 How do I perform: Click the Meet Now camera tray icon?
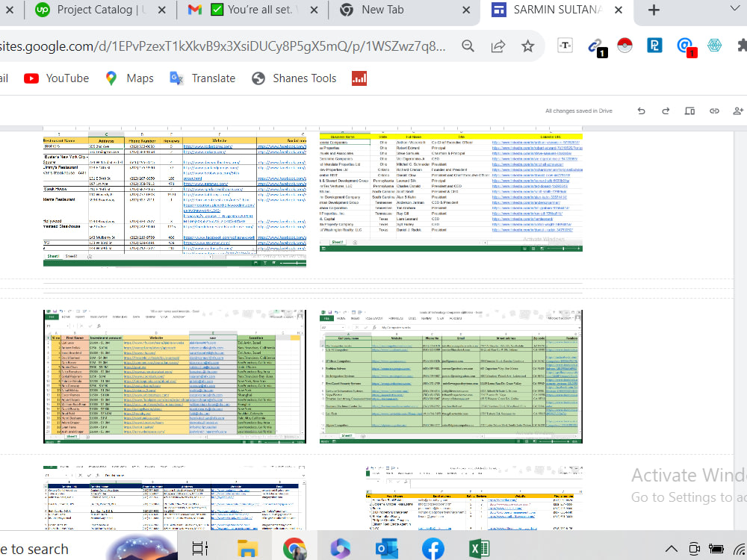tap(694, 549)
